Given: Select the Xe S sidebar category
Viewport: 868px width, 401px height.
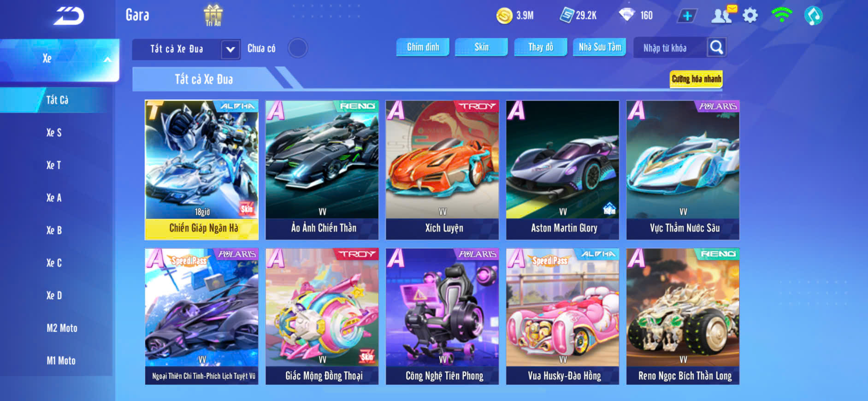Looking at the screenshot, I should pos(54,133).
